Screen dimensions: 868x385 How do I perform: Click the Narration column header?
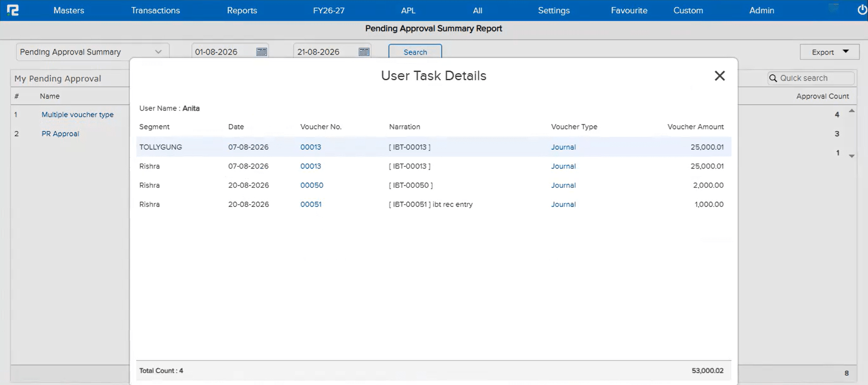coord(404,127)
